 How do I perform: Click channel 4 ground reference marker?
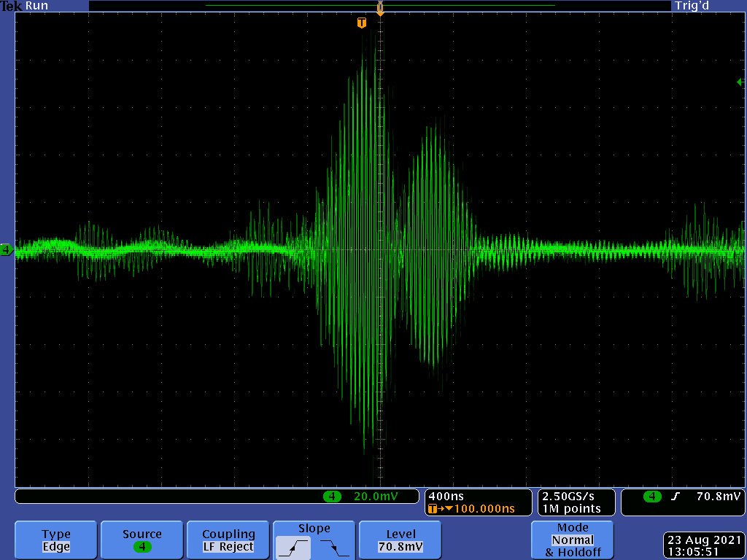7,250
